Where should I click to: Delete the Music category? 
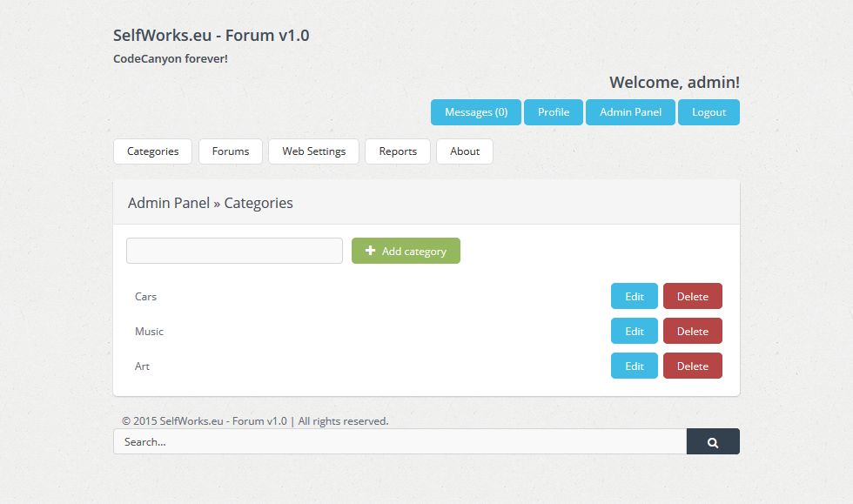pos(693,332)
